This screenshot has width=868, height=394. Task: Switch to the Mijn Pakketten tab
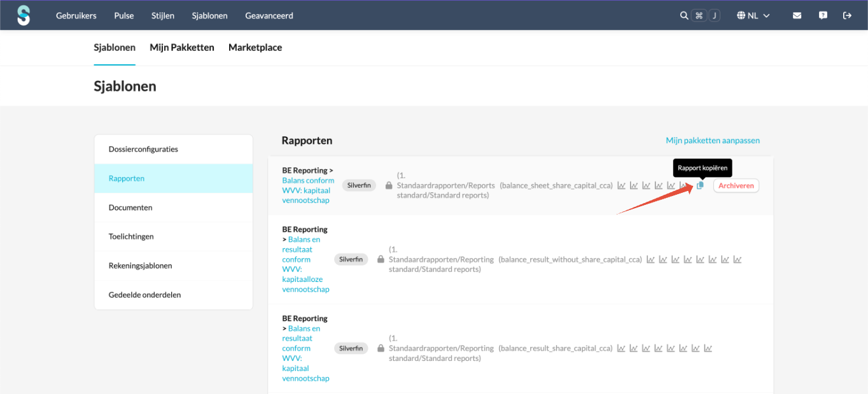[182, 48]
